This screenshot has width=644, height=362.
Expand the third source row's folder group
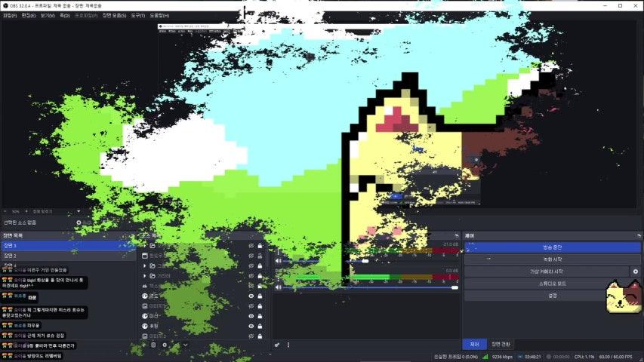(144, 265)
